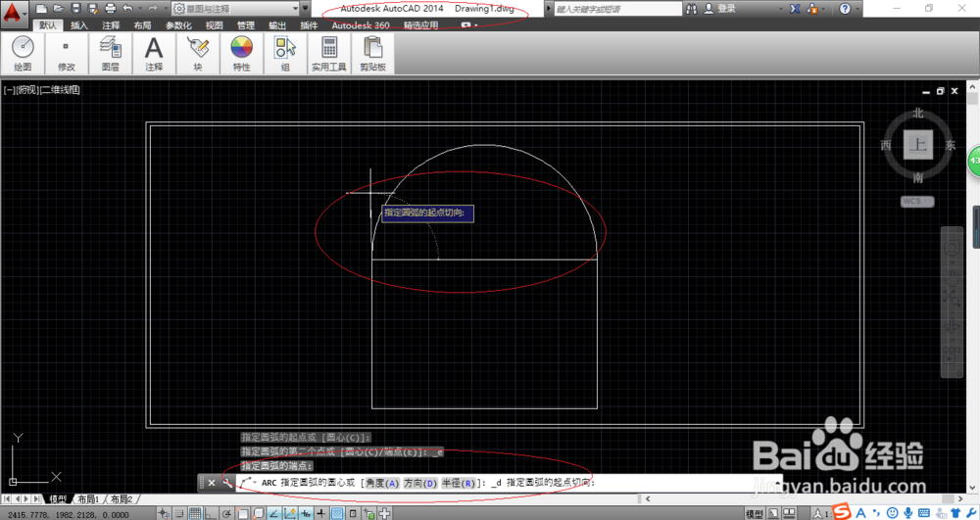Click the 上 face of the ViewCube

tap(917, 145)
